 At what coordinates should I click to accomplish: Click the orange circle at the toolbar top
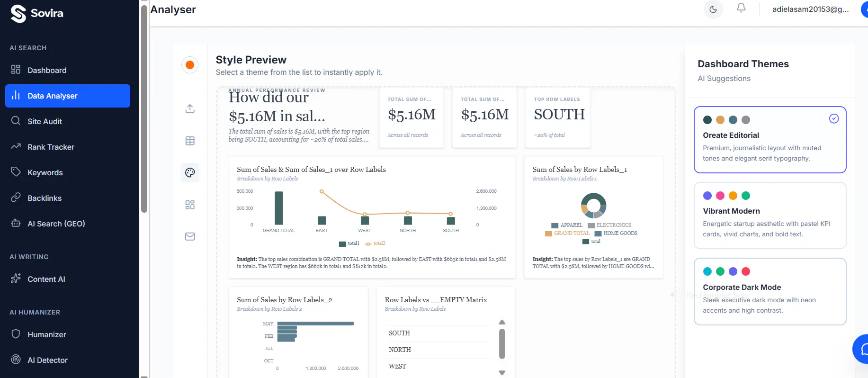point(190,65)
